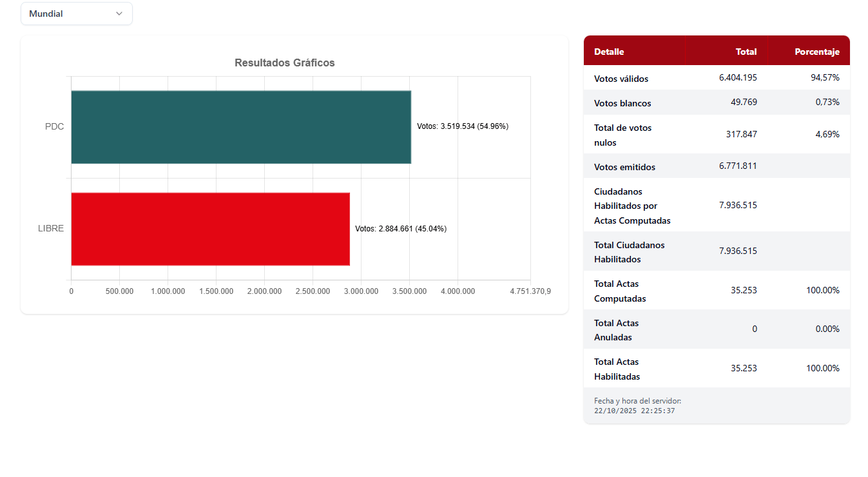The width and height of the screenshot is (868, 477).
Task: Click the PDC votes 3.519.534 data label
Action: 462,126
